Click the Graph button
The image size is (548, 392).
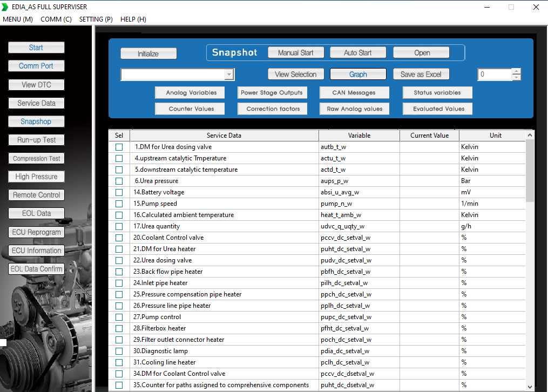(358, 74)
